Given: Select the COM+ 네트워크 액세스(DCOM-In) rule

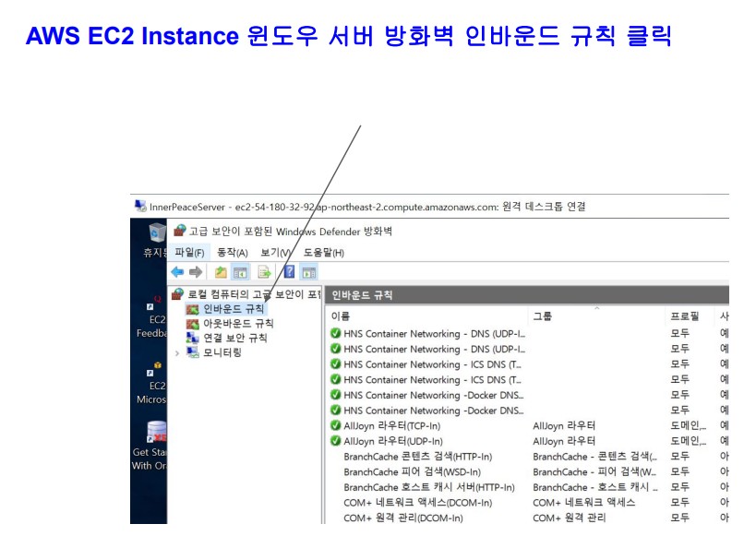Looking at the screenshot, I should 417,503.
